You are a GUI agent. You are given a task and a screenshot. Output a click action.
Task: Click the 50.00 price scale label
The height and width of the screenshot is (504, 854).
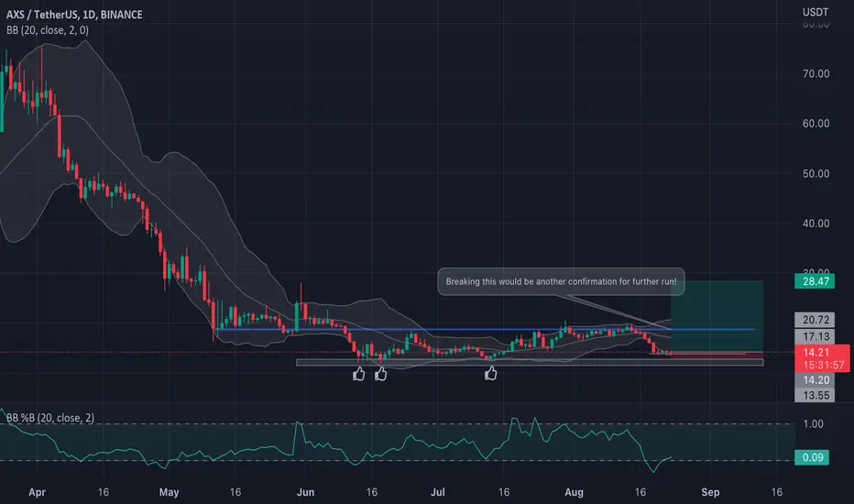pos(816,174)
